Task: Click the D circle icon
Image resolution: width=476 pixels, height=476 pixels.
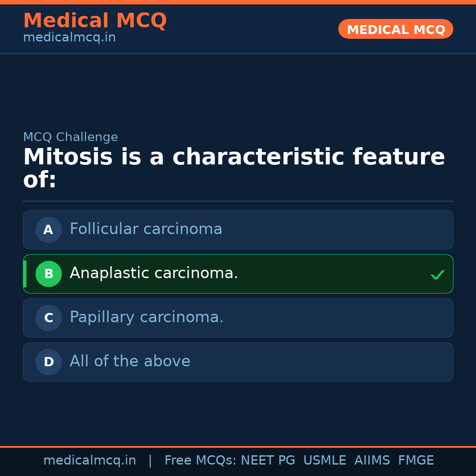Action: click(x=48, y=362)
